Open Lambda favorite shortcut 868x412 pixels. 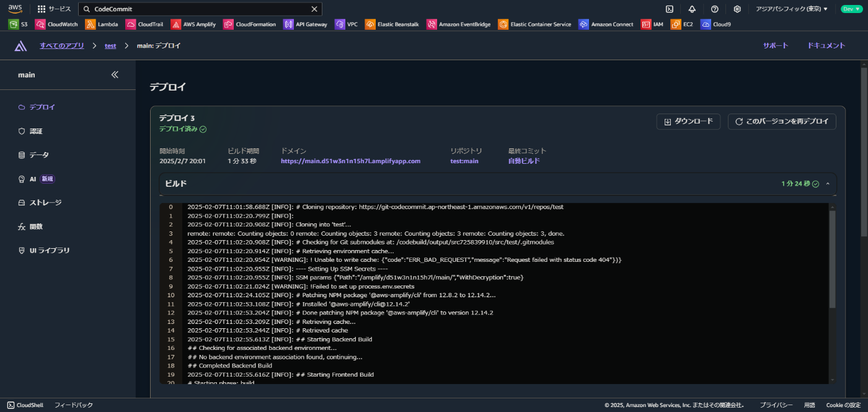pos(102,24)
